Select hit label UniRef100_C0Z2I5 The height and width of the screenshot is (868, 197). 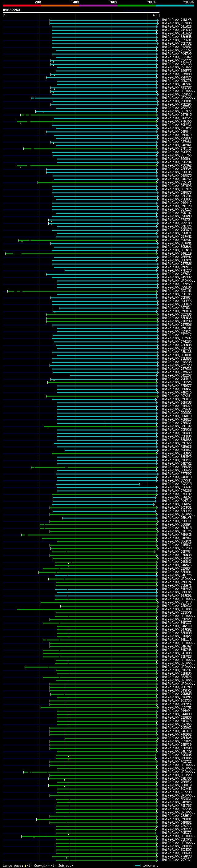click(177, 484)
